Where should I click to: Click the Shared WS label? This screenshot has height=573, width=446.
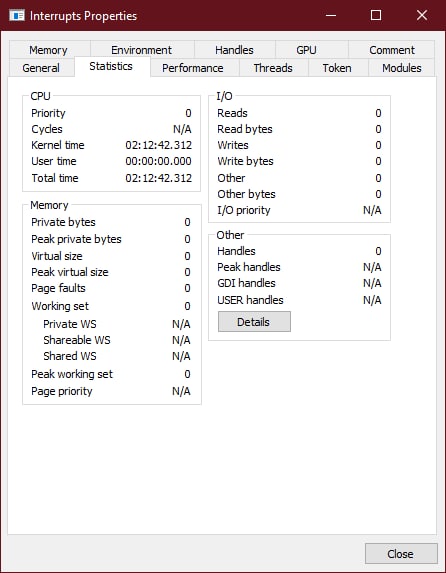70,356
